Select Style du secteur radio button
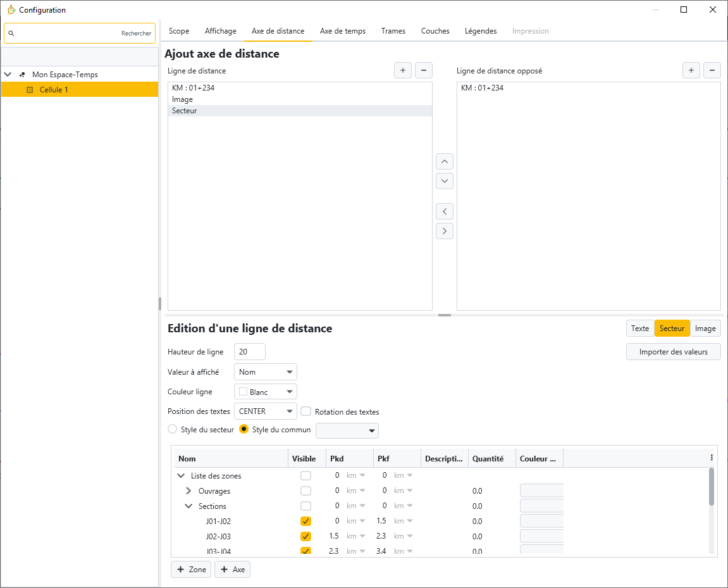The height and width of the screenshot is (588, 728). click(173, 429)
